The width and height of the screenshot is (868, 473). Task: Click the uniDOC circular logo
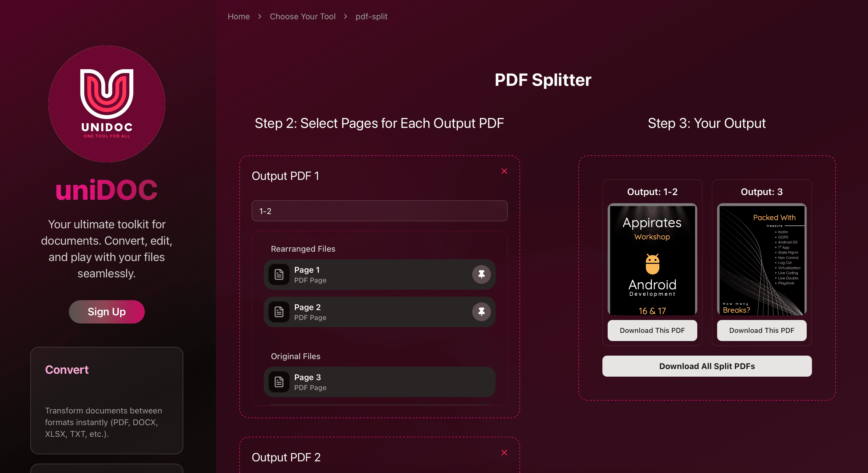pos(107,104)
